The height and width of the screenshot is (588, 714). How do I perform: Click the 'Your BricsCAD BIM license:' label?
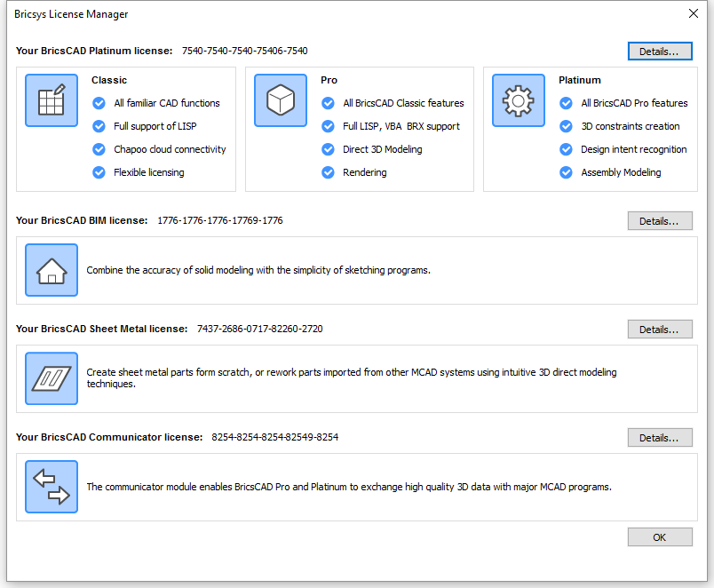[x=82, y=220]
